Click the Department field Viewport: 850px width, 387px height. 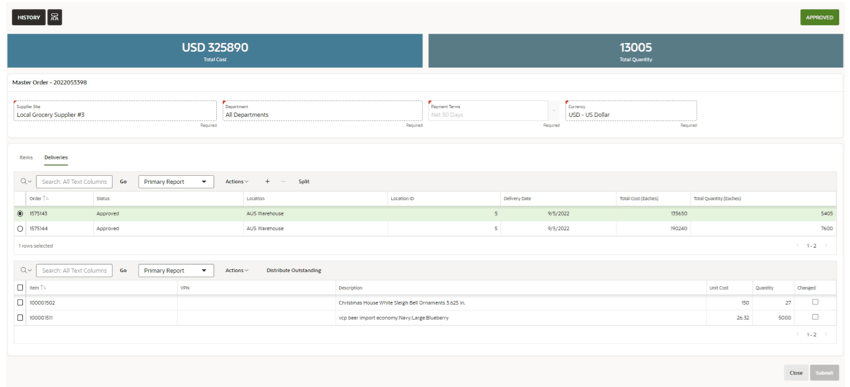pyautogui.click(x=323, y=111)
